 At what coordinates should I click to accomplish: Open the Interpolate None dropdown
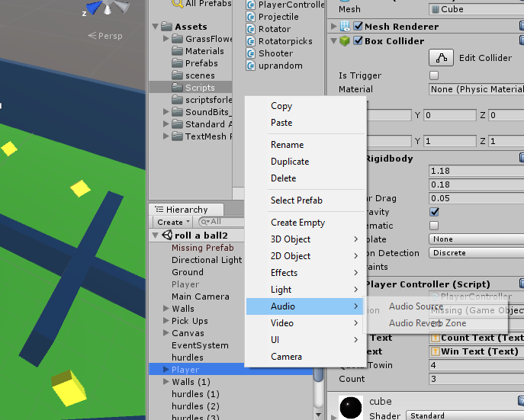pyautogui.click(x=476, y=239)
